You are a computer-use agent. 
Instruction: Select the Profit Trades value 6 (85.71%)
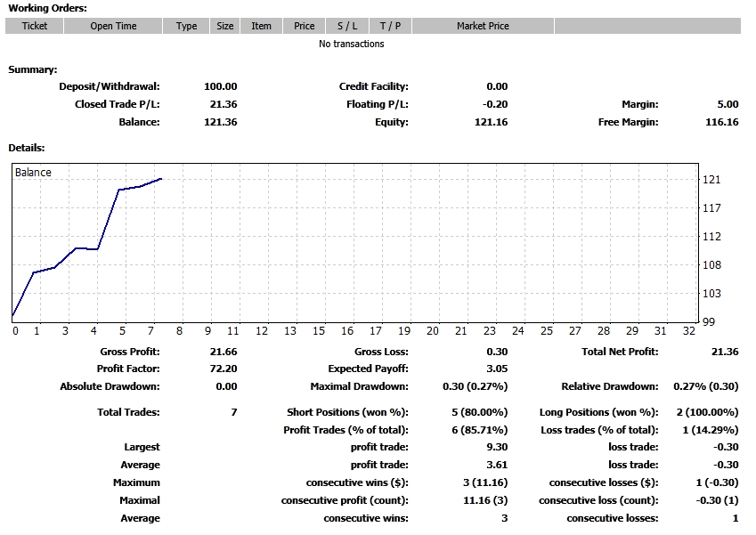pos(479,430)
